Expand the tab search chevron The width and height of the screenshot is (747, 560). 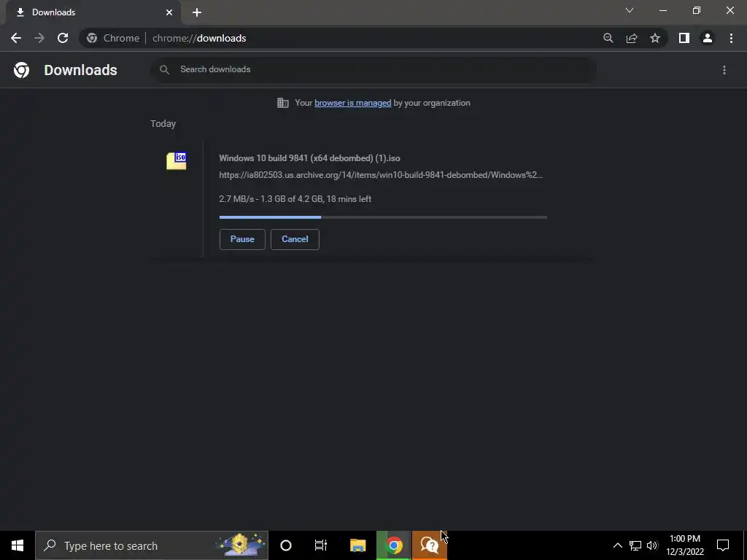tap(630, 10)
